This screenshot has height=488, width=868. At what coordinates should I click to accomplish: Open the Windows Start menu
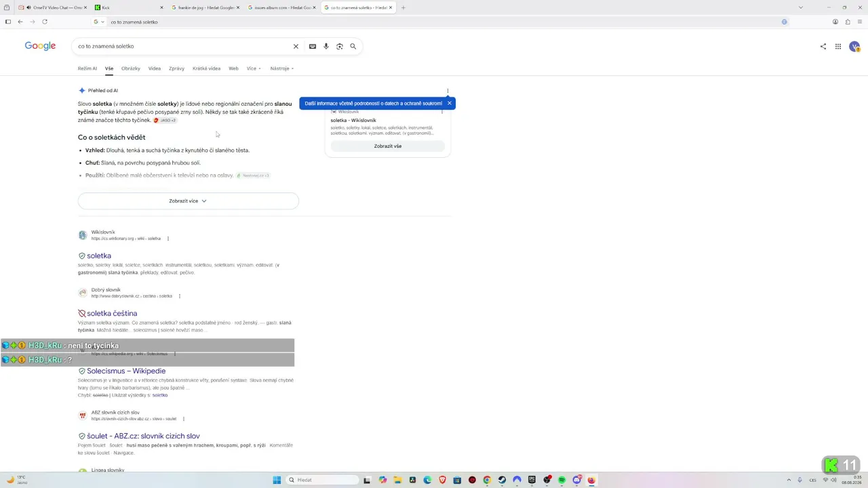point(277,480)
